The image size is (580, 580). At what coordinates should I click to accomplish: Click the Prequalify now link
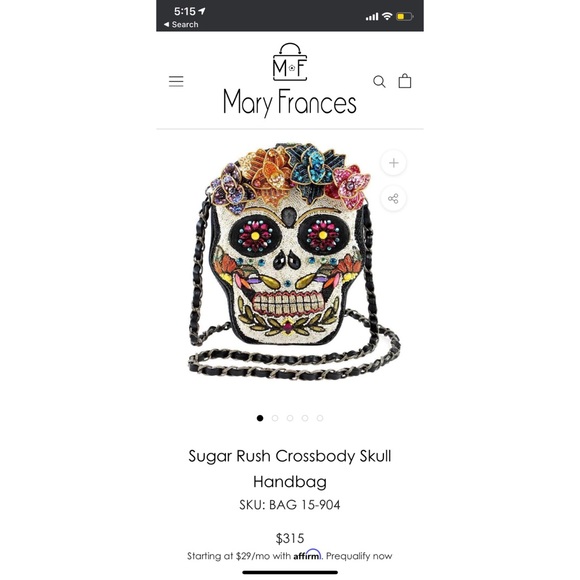(359, 556)
